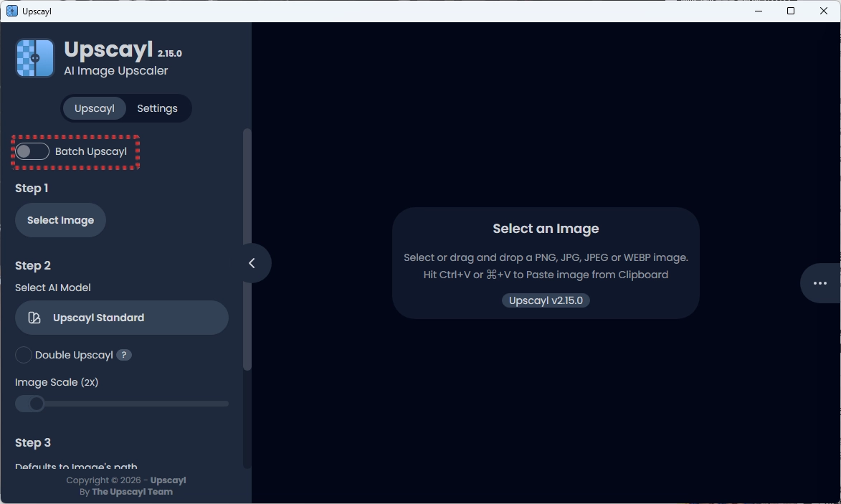Click the Upscayl title bar app icon

pyautogui.click(x=11, y=11)
